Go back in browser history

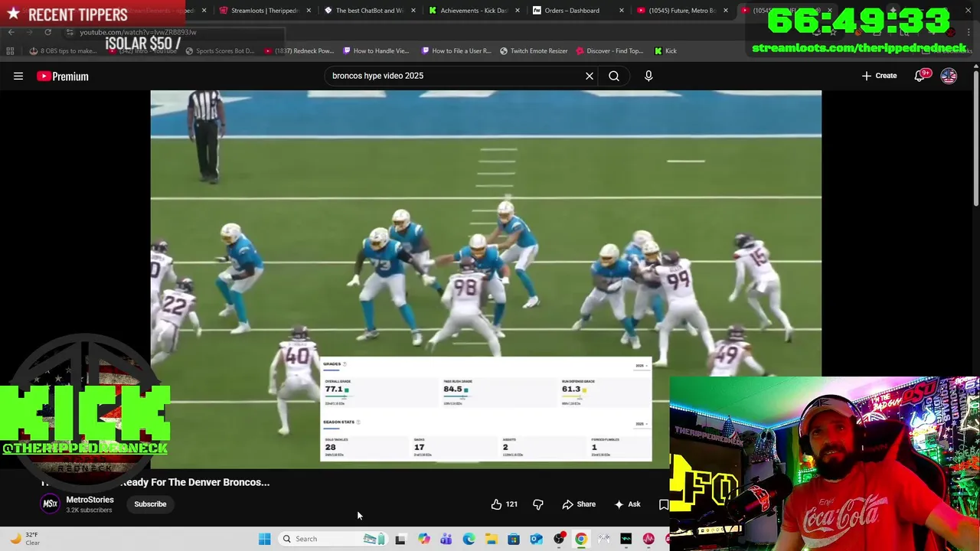11,32
